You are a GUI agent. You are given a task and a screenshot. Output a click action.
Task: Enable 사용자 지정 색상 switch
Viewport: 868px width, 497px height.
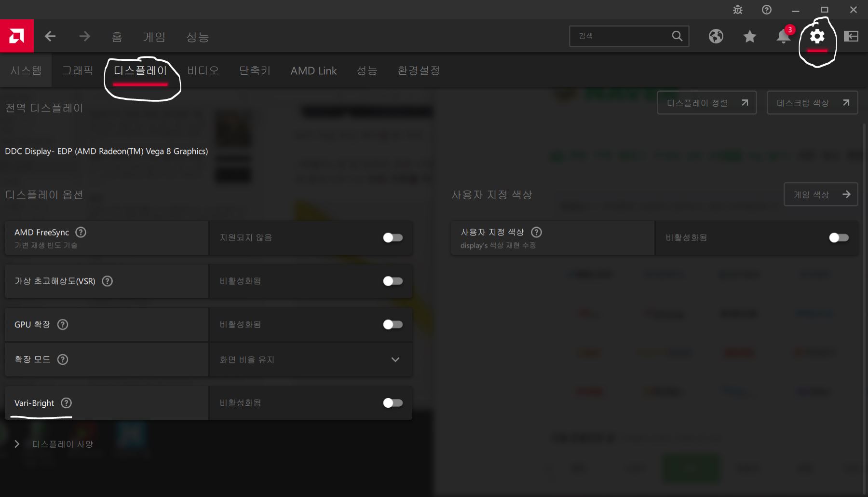pyautogui.click(x=839, y=237)
